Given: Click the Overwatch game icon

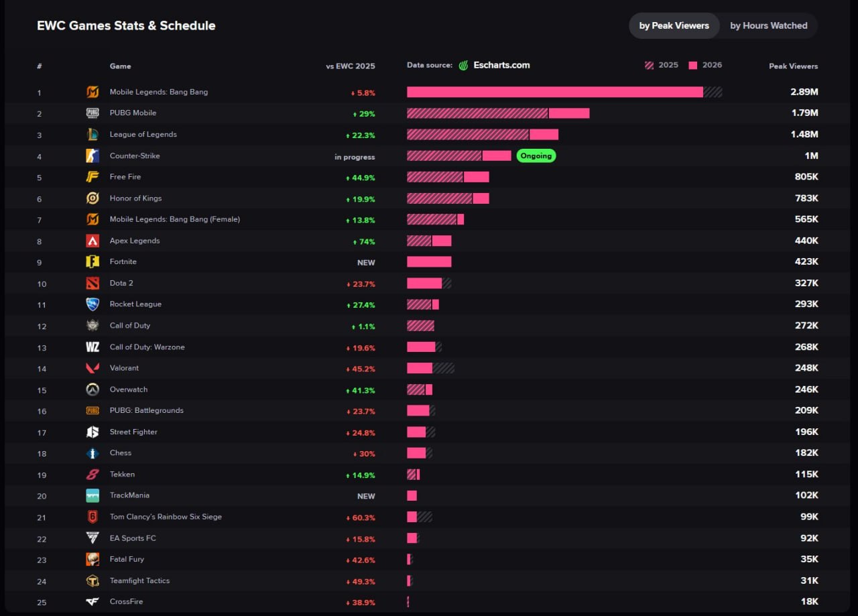Looking at the screenshot, I should coord(93,389).
